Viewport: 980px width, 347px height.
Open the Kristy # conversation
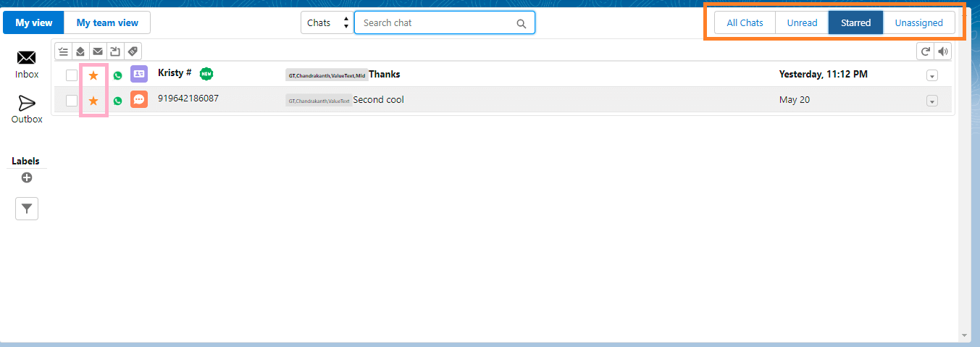tap(175, 72)
